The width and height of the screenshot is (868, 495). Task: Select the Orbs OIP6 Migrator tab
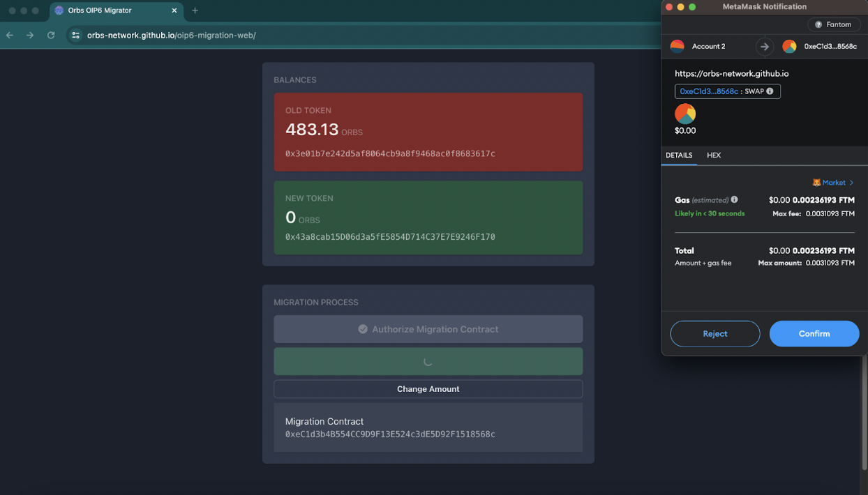[116, 10]
